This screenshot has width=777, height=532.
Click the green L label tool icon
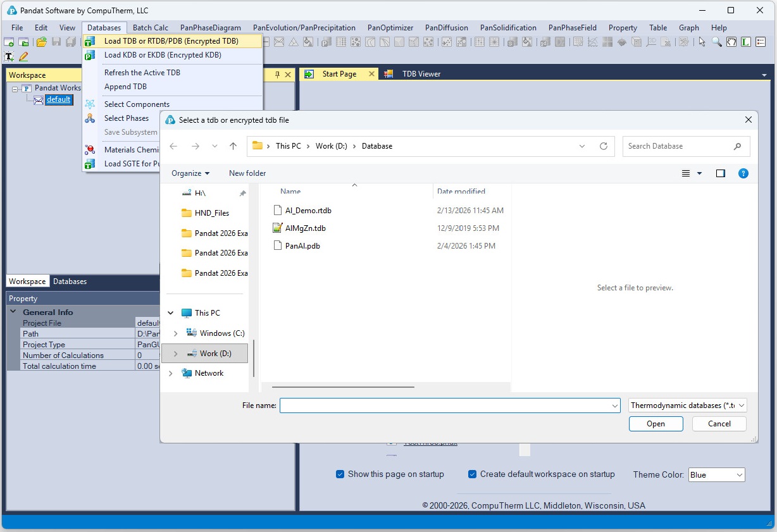click(x=746, y=42)
